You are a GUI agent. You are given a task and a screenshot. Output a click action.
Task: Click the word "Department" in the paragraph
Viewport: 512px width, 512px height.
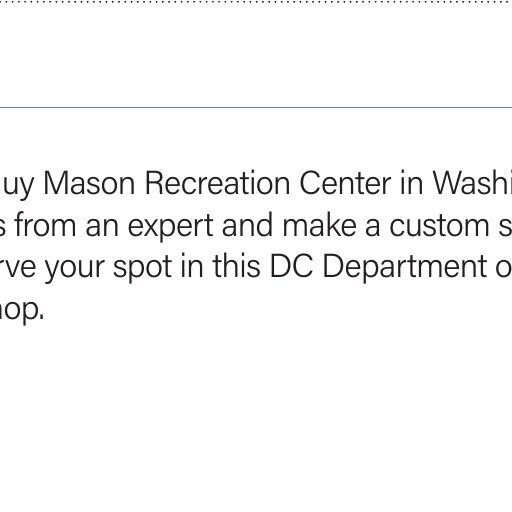pyautogui.click(x=405, y=268)
